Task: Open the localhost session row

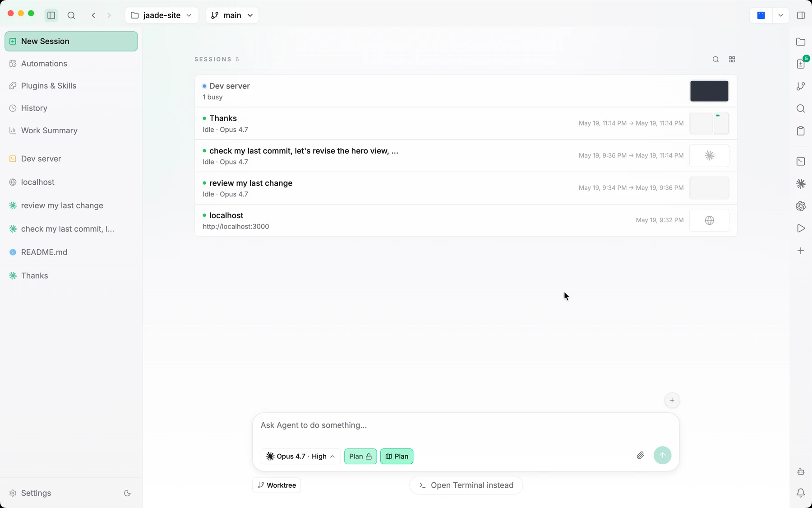Action: [x=466, y=220]
